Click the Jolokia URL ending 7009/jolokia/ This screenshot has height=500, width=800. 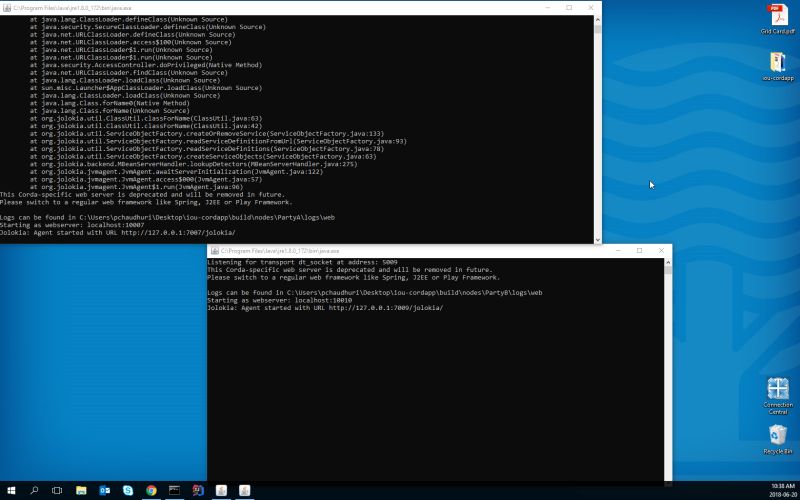(386, 308)
